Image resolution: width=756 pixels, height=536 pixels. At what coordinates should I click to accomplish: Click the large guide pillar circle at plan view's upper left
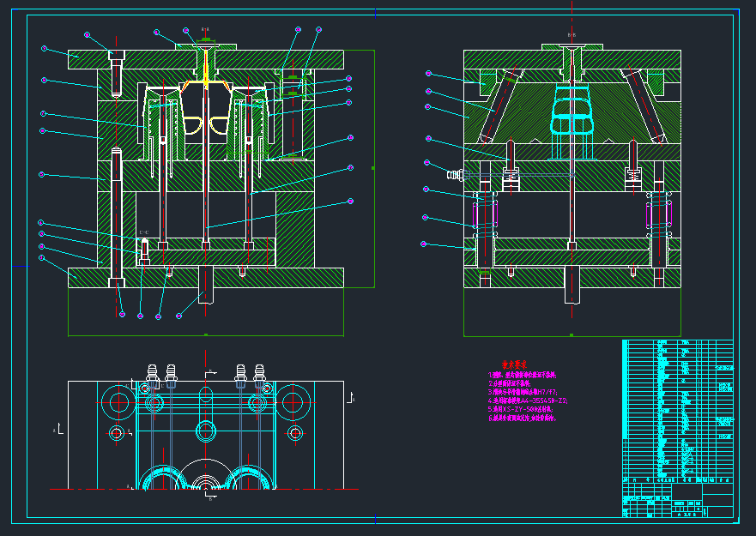[118, 402]
